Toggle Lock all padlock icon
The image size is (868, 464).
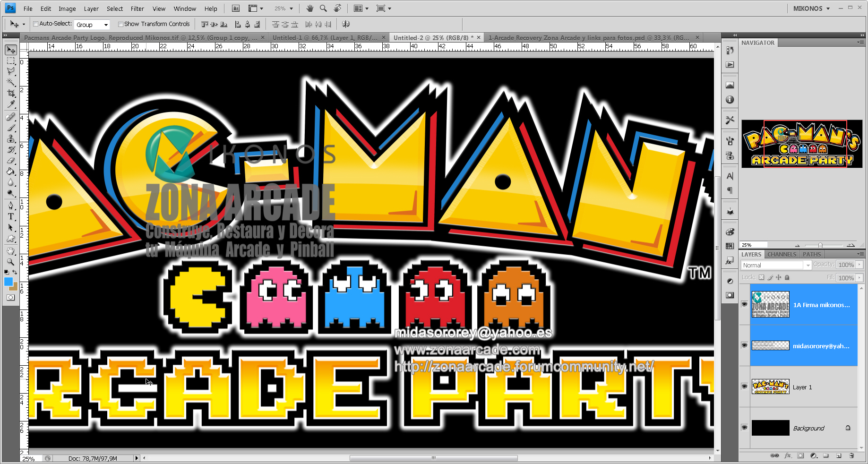tap(787, 277)
